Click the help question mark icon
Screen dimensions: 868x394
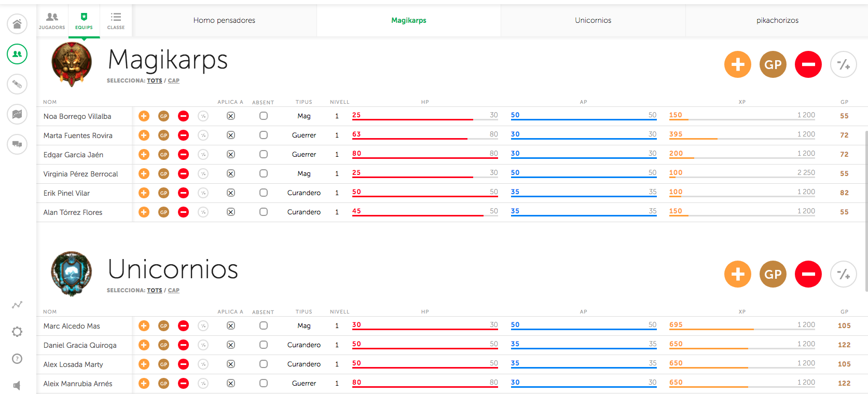click(x=17, y=359)
